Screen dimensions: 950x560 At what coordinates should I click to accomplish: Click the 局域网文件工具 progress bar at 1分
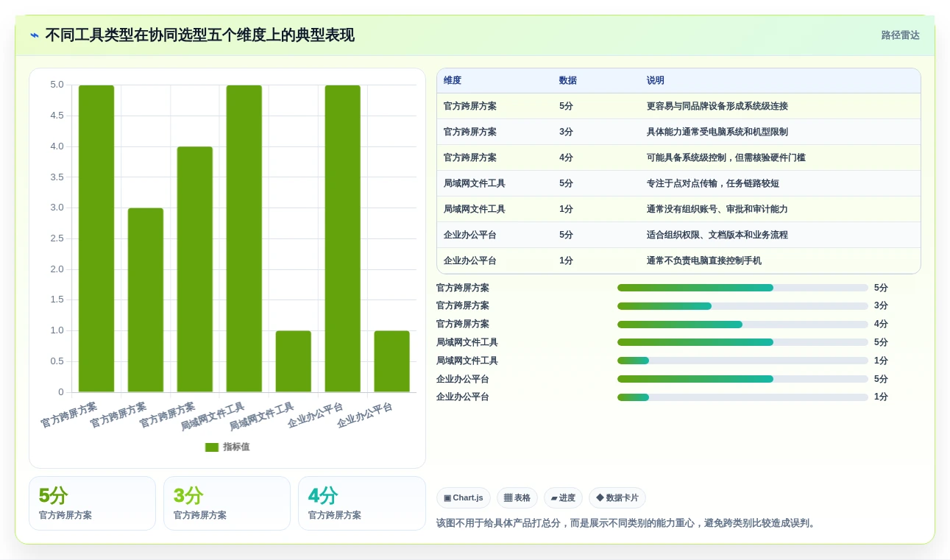(742, 361)
